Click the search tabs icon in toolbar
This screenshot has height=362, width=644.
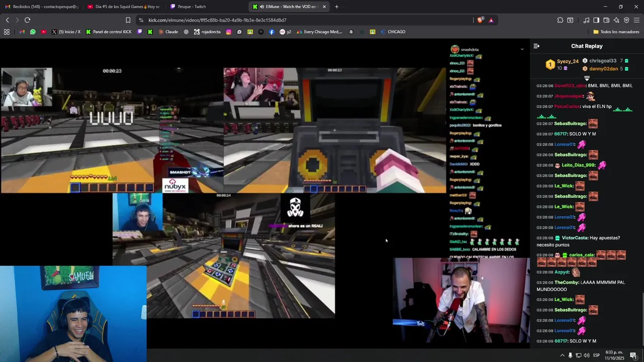tap(570, 20)
